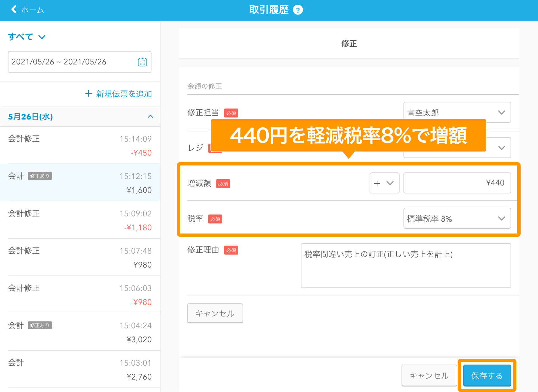Open the すべて filter dropdown

pos(27,37)
